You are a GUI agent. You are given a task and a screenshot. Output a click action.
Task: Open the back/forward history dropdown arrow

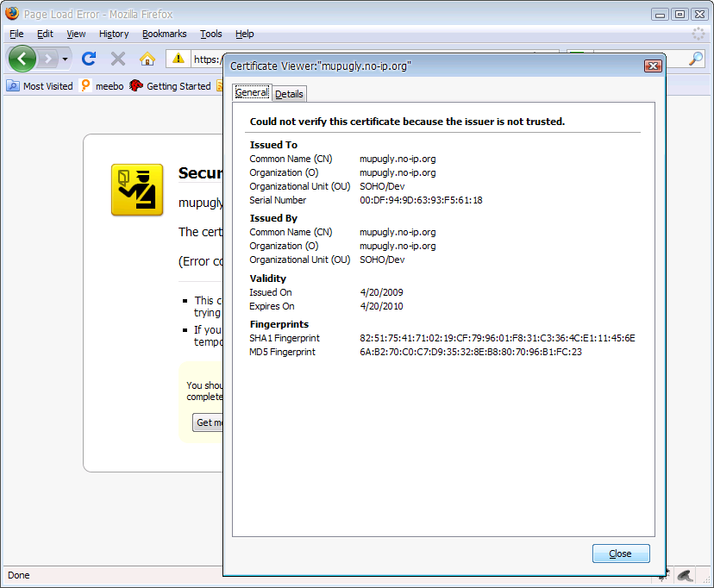pos(66,59)
